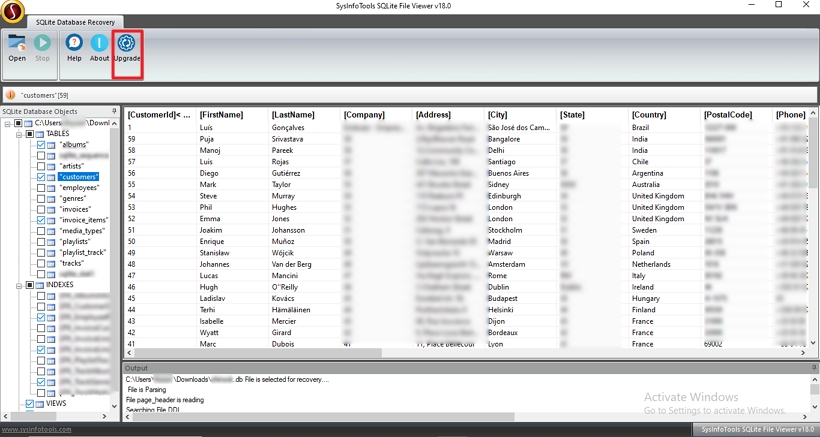Uncheck the "invoice_items" table checkbox
Image resolution: width=820 pixels, height=437 pixels.
click(x=41, y=221)
